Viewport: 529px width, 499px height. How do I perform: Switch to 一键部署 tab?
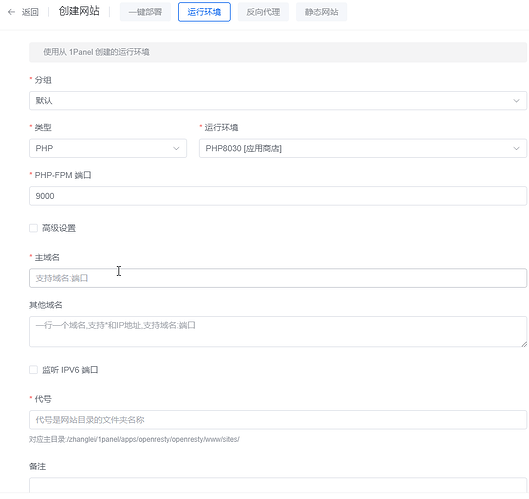145,12
